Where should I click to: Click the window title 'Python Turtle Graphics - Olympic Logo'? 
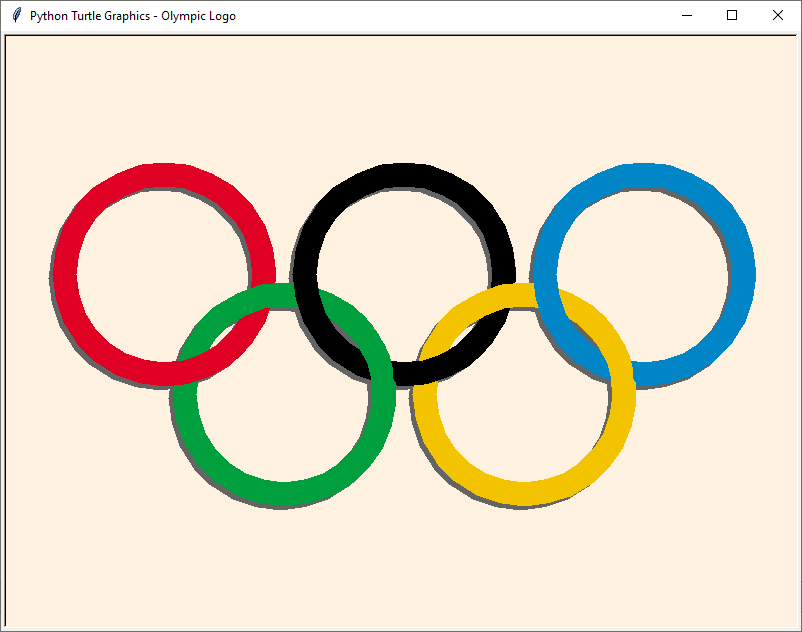[133, 16]
